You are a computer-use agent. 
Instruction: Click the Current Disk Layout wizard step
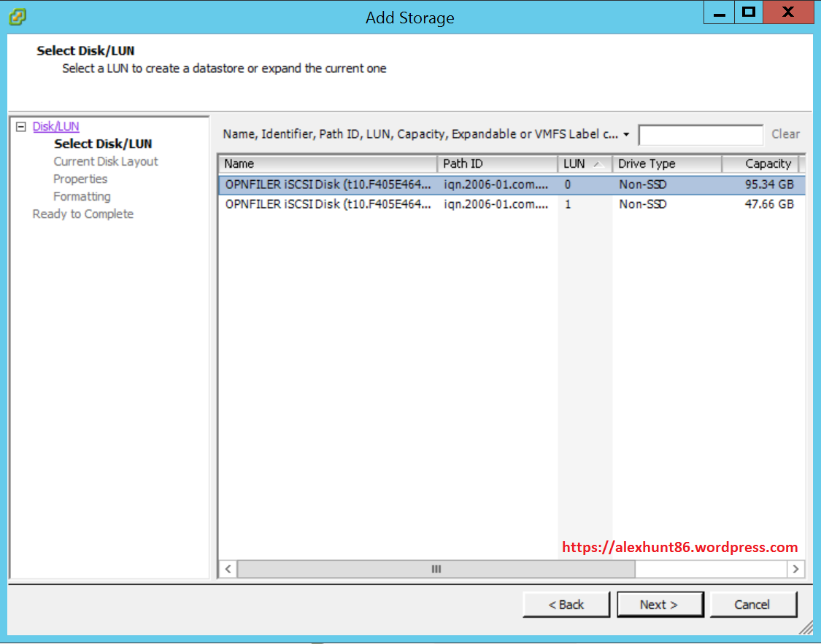tap(105, 161)
